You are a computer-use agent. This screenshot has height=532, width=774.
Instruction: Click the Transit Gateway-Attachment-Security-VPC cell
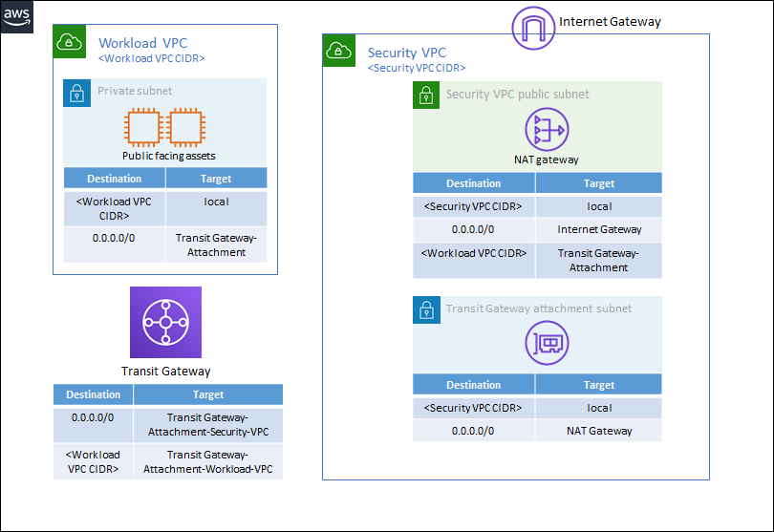pos(207,424)
